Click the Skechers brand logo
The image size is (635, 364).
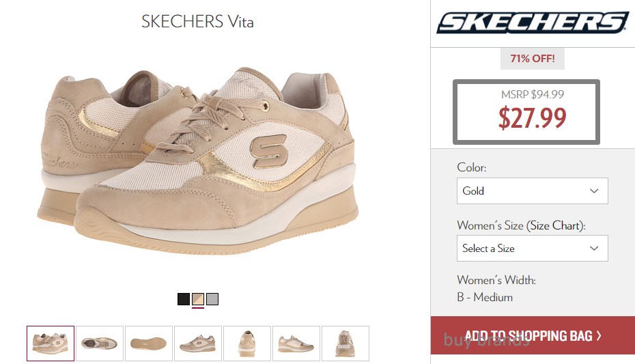point(533,23)
